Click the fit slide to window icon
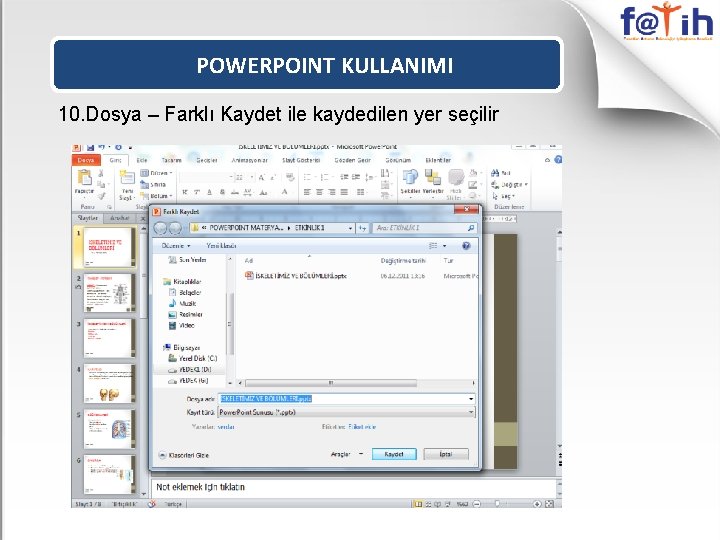The width and height of the screenshot is (720, 540). [x=549, y=504]
